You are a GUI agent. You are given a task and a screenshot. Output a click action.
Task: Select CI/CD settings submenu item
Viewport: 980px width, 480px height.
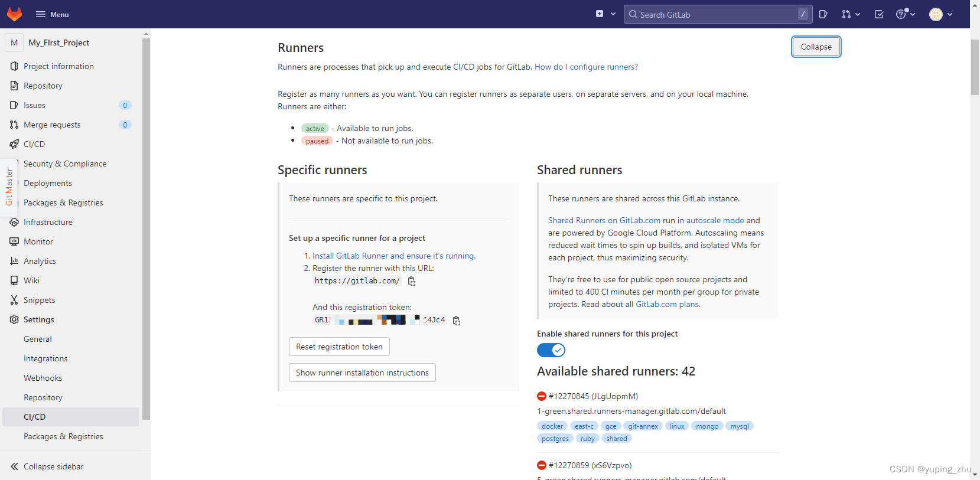(71, 417)
